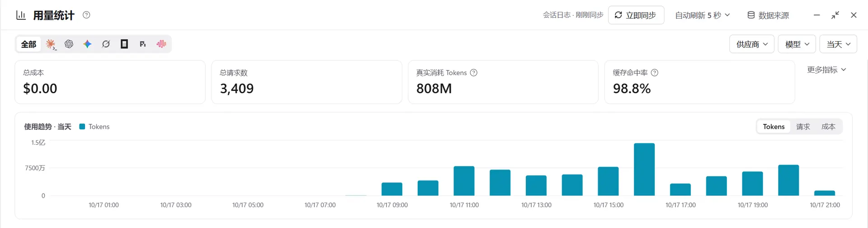Click the database icon in 数据来源
This screenshot has height=228, width=868.
(x=751, y=15)
